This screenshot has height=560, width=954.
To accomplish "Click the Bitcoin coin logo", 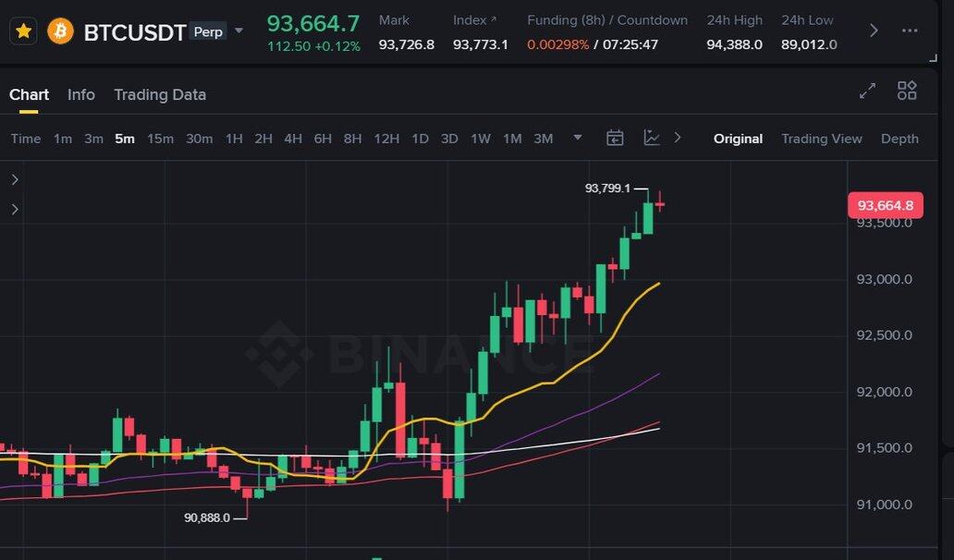I will (x=61, y=31).
